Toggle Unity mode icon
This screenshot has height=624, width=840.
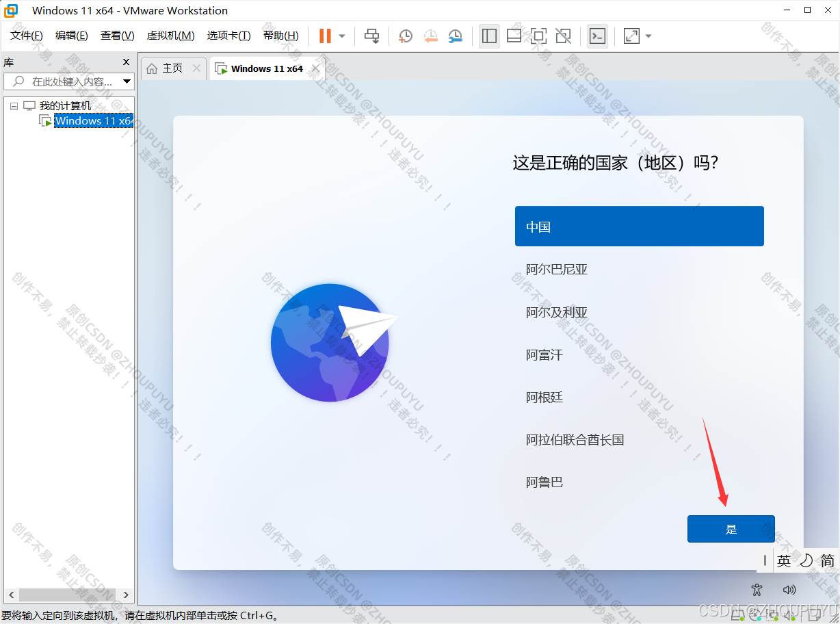[563, 36]
